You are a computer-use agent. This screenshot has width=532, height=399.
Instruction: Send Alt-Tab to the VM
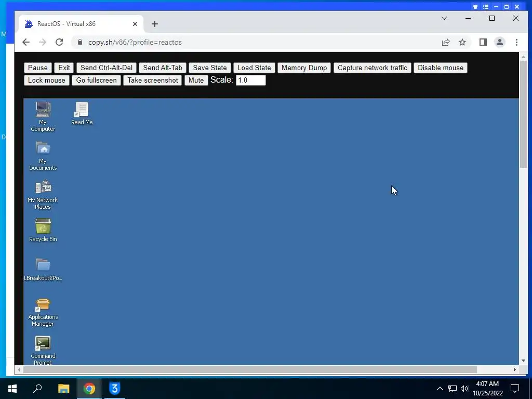[x=163, y=68]
